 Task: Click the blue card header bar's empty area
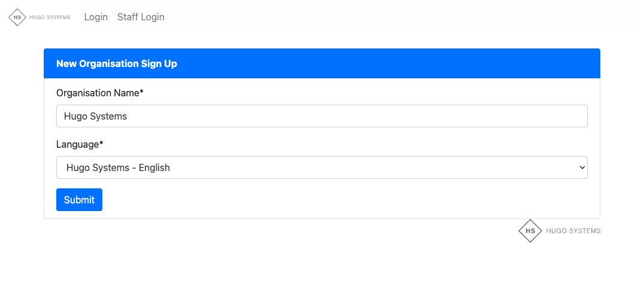point(389,63)
